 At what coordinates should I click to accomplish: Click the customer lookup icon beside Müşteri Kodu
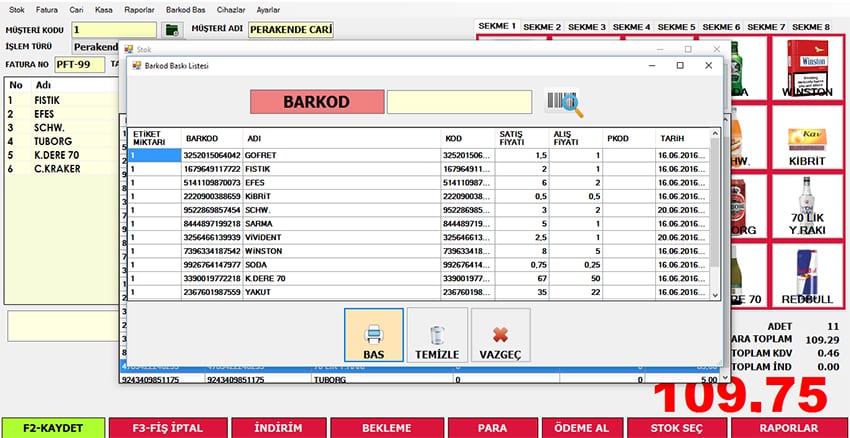coord(172,30)
